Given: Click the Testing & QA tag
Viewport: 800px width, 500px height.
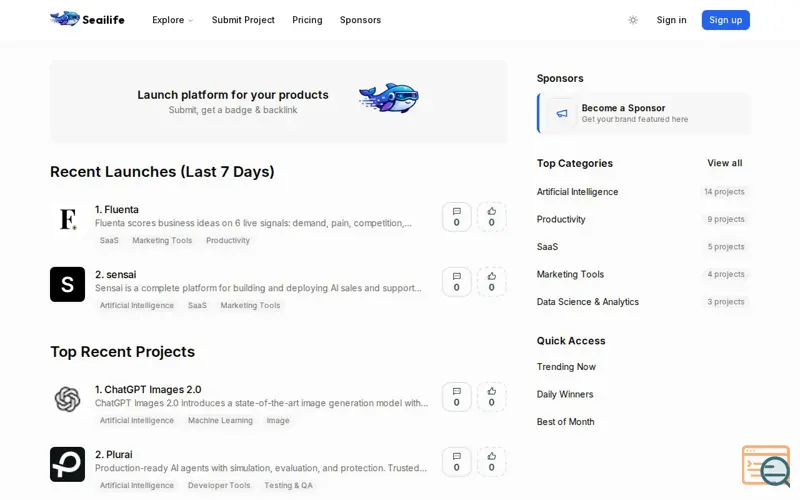Looking at the screenshot, I should [x=288, y=485].
